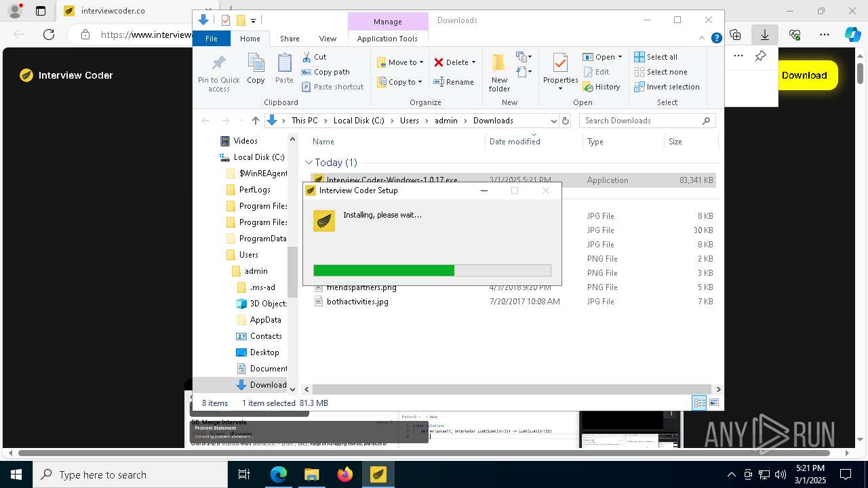The image size is (868, 488).
Task: Click the Paste ribbon icon
Action: (284, 69)
